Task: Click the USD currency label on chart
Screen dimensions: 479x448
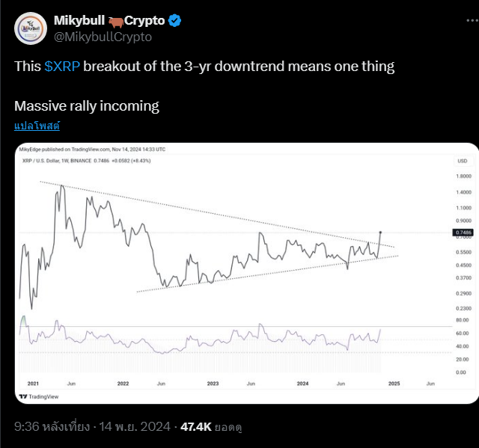Action: click(x=463, y=161)
